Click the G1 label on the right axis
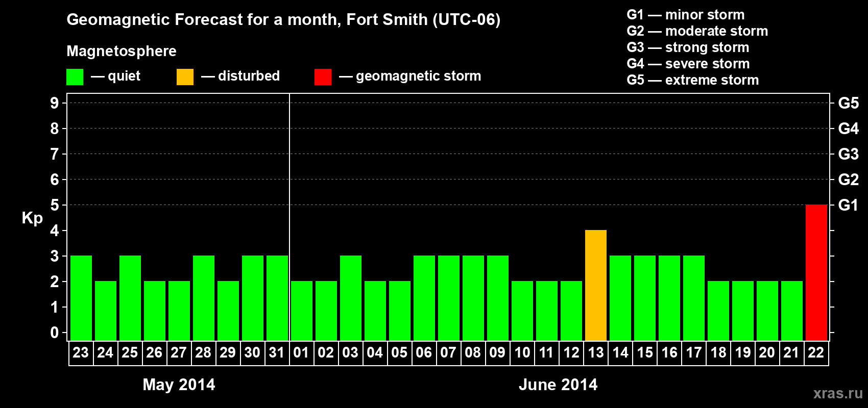This screenshot has width=868, height=408. pyautogui.click(x=849, y=205)
